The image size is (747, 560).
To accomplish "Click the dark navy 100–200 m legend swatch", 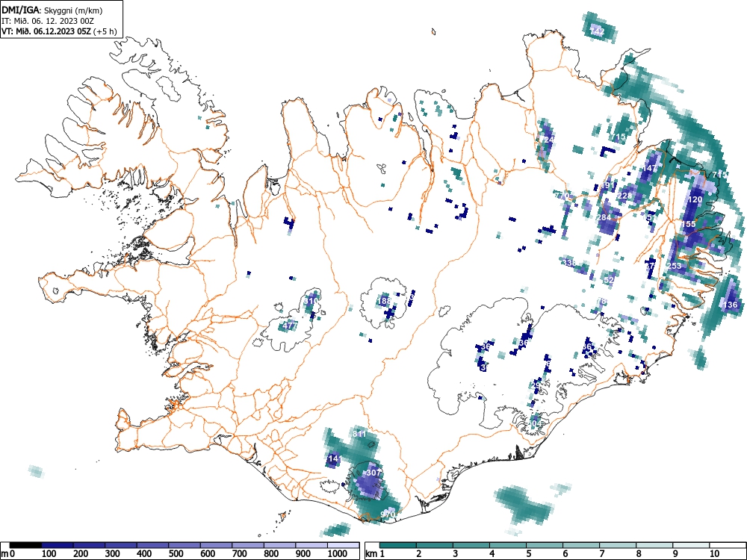I will (58, 545).
